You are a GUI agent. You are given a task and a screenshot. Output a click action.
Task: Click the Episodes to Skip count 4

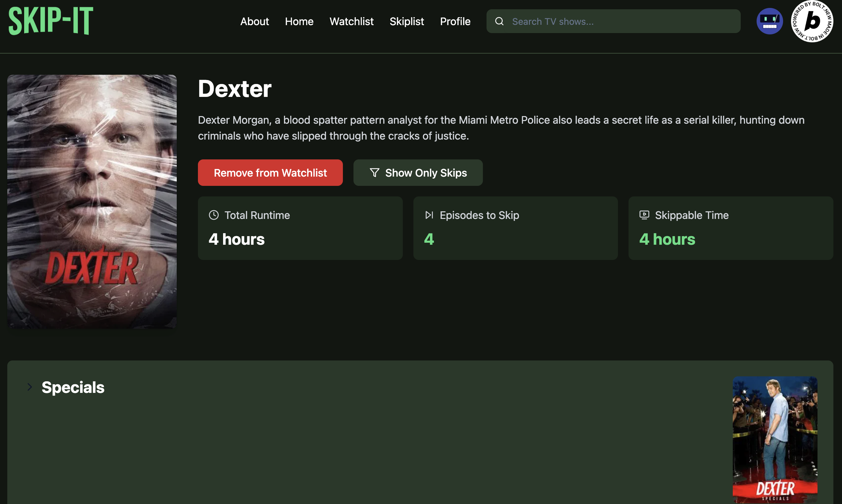(429, 239)
